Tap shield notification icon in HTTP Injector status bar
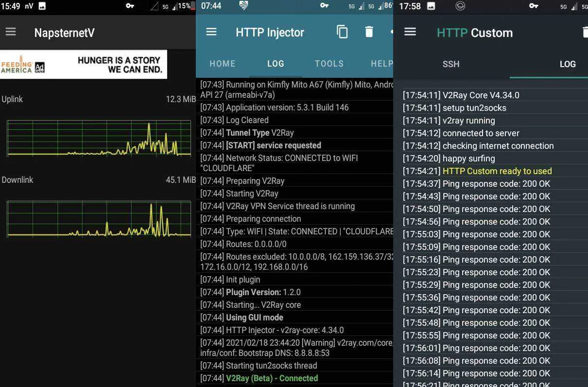Screen dimensions: 588x387 coord(244,5)
